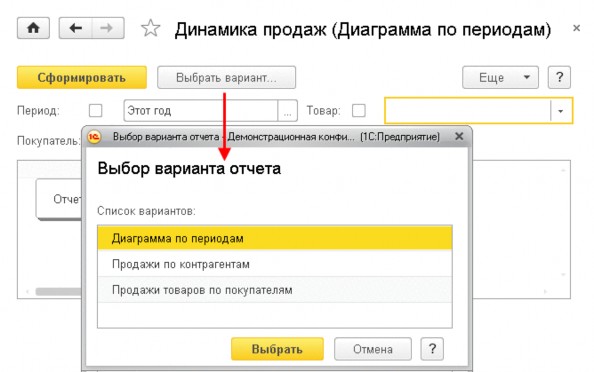594x372 pixels.
Task: Click the Этот год period field
Action: pos(201,111)
